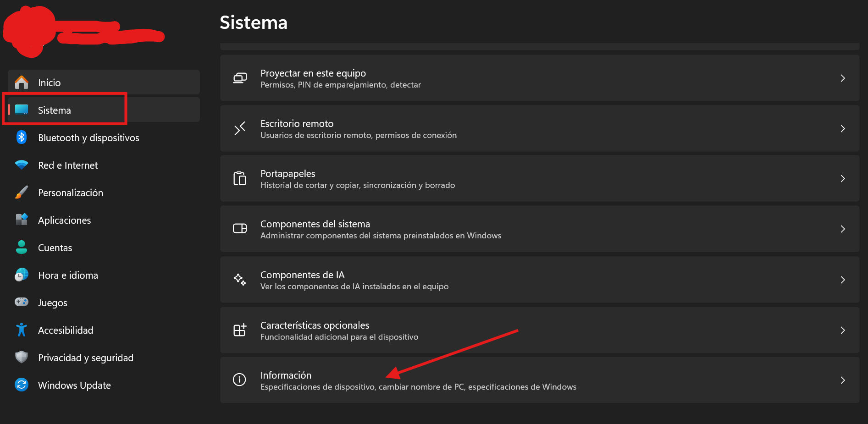
Task: Click the sparkle icon for Componentes de IA
Action: click(239, 280)
